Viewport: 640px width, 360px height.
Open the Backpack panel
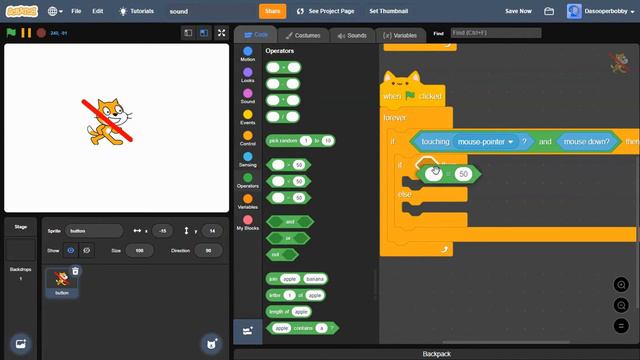click(436, 354)
